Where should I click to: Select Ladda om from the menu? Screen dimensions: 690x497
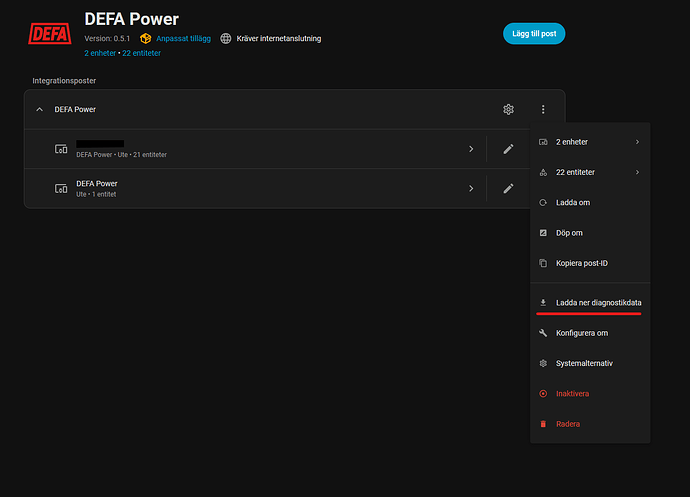click(590, 202)
